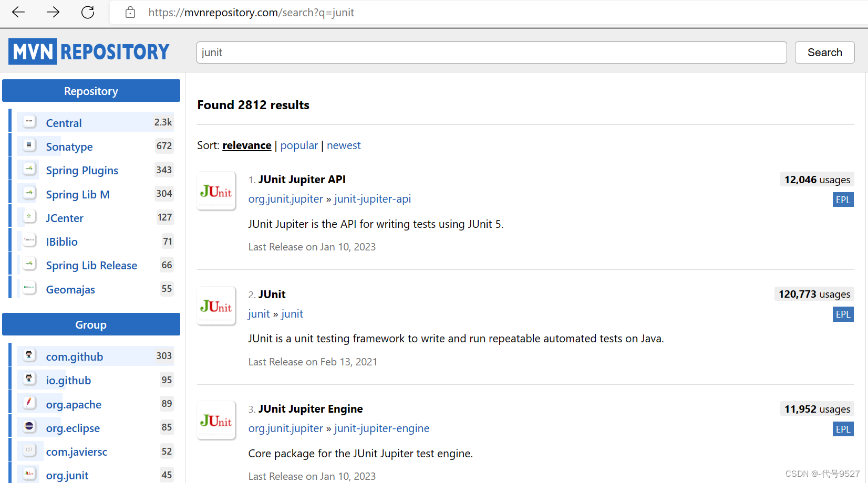The image size is (868, 483).
Task: Click the lock icon in address bar
Action: click(130, 12)
